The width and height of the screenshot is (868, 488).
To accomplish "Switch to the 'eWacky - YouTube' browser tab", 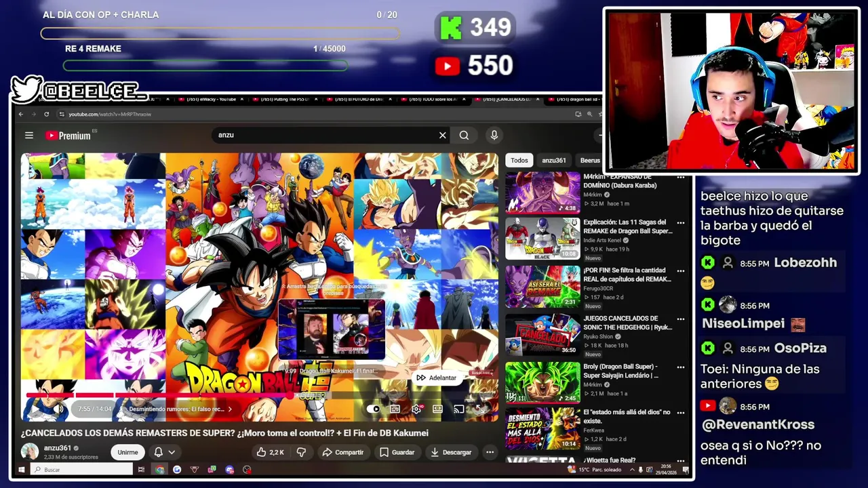I will tap(210, 100).
